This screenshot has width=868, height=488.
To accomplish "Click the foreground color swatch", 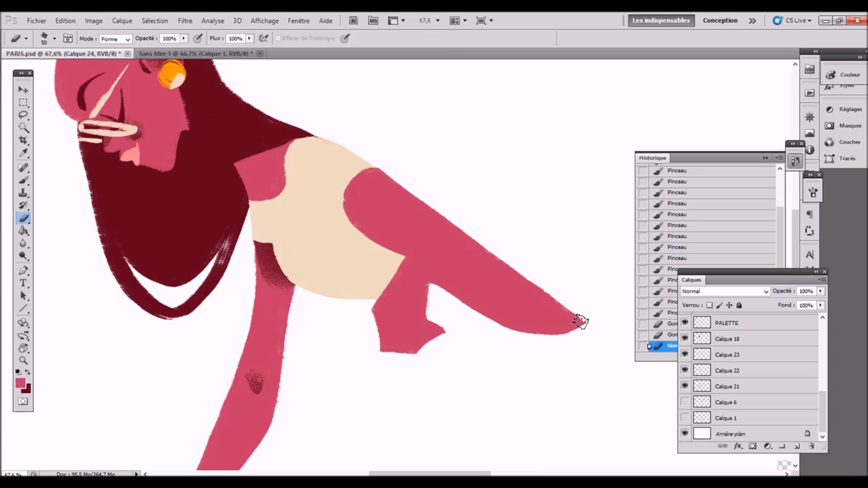I will pos(20,383).
